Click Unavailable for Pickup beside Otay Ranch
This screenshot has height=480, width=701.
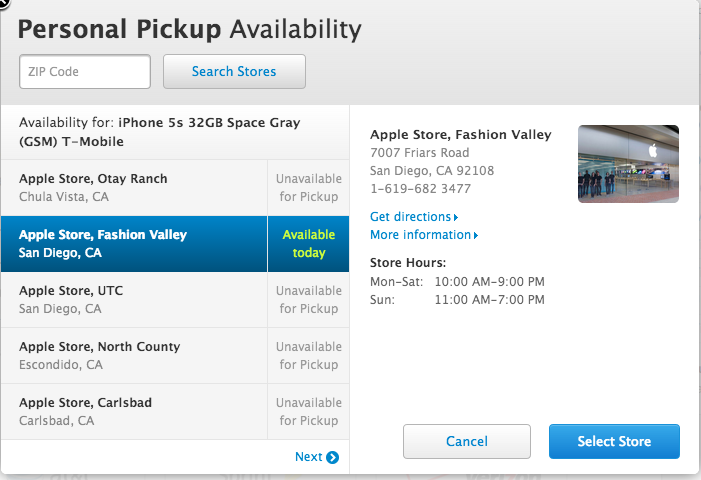pyautogui.click(x=309, y=188)
